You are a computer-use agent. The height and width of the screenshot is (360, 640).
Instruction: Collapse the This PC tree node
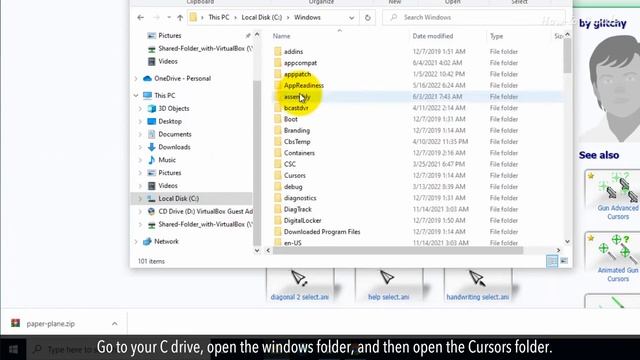(136, 96)
